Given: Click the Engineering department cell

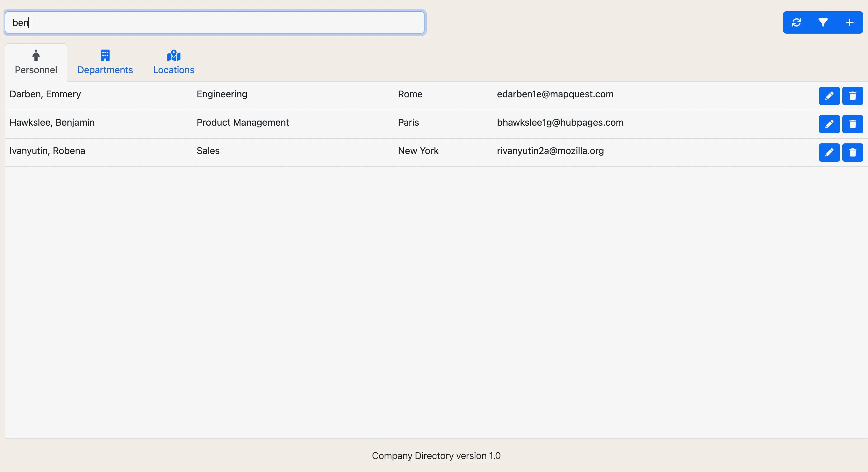Looking at the screenshot, I should tap(222, 94).
